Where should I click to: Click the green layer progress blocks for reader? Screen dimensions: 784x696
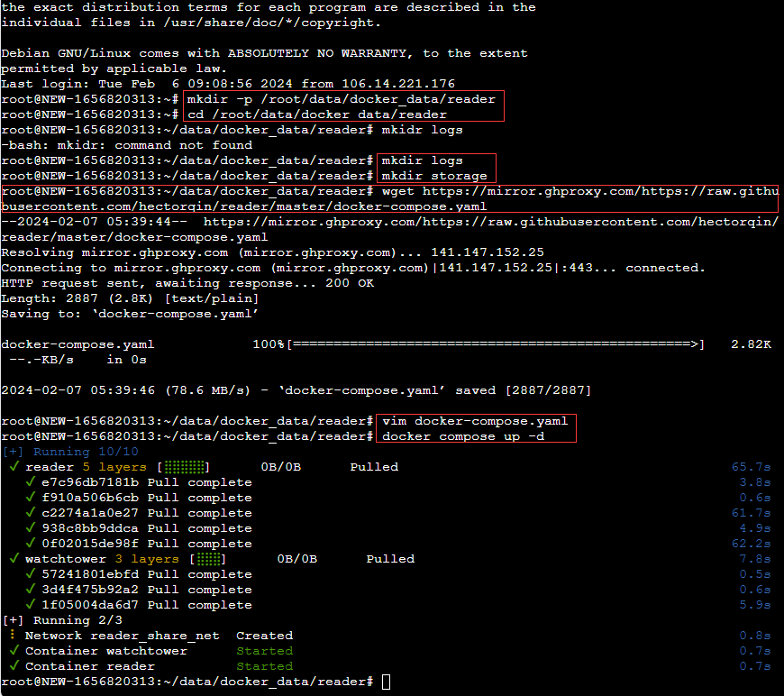coord(184,467)
